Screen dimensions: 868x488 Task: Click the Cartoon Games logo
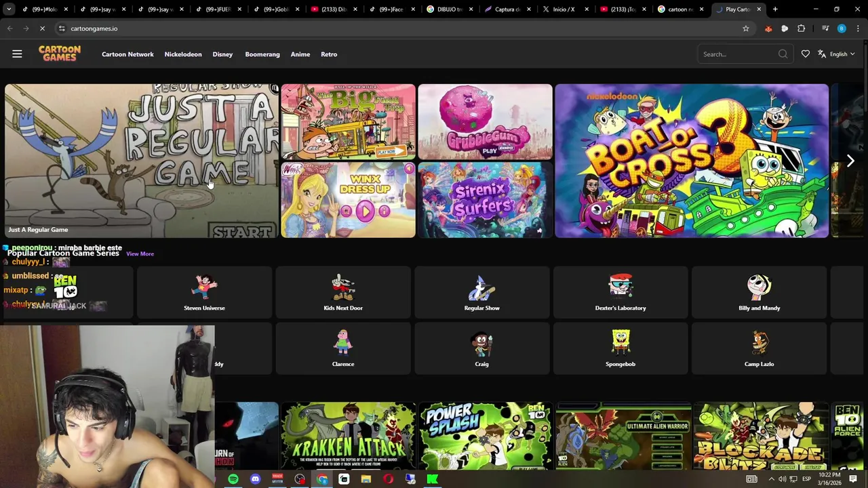pyautogui.click(x=60, y=54)
